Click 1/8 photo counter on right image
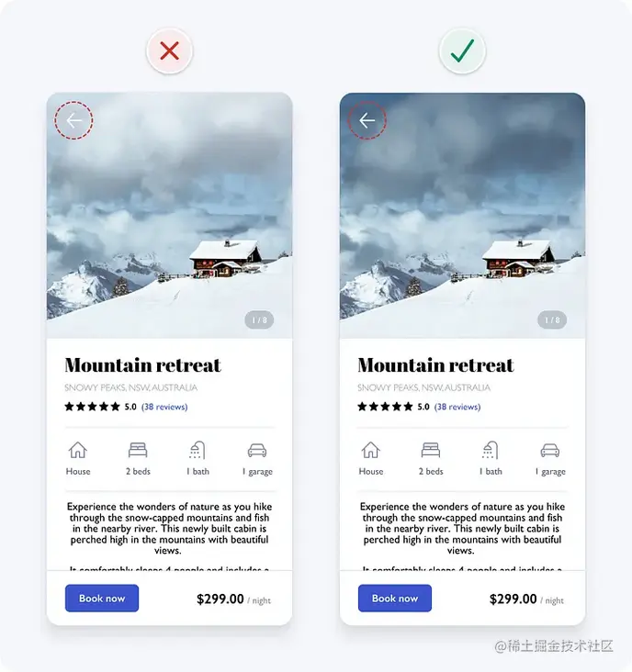 pos(552,319)
